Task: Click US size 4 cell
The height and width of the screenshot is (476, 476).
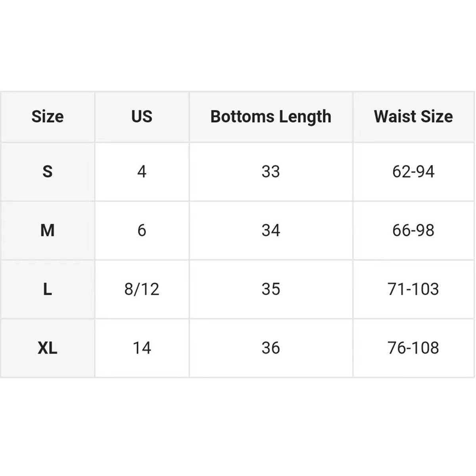Action: pyautogui.click(x=142, y=171)
